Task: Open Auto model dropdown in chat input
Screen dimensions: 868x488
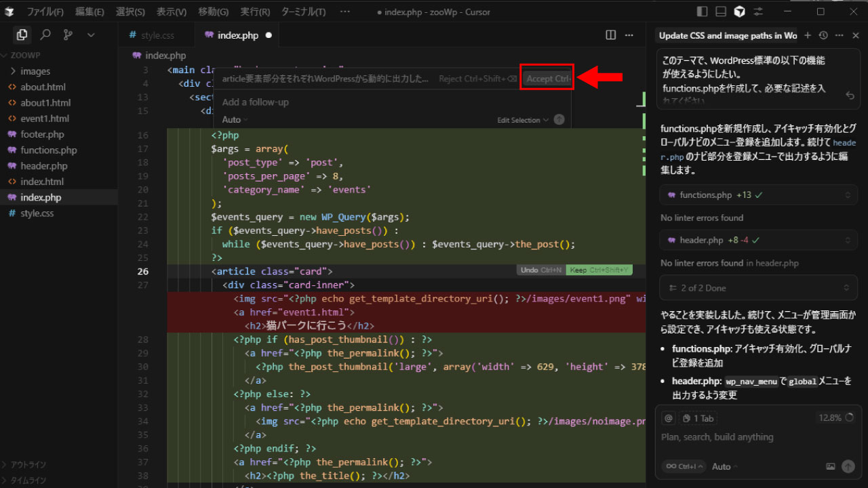Action: coord(725,466)
